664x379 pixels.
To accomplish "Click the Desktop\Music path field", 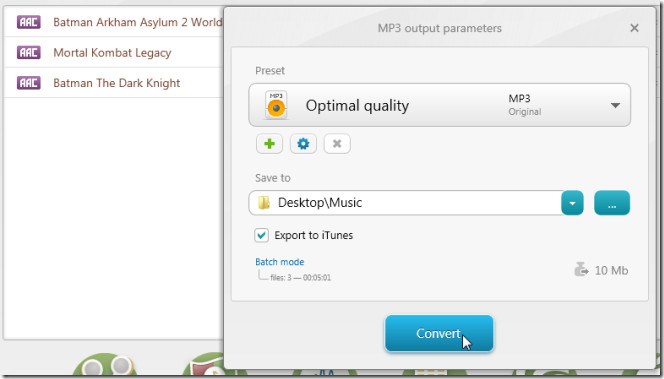I will coord(405,203).
